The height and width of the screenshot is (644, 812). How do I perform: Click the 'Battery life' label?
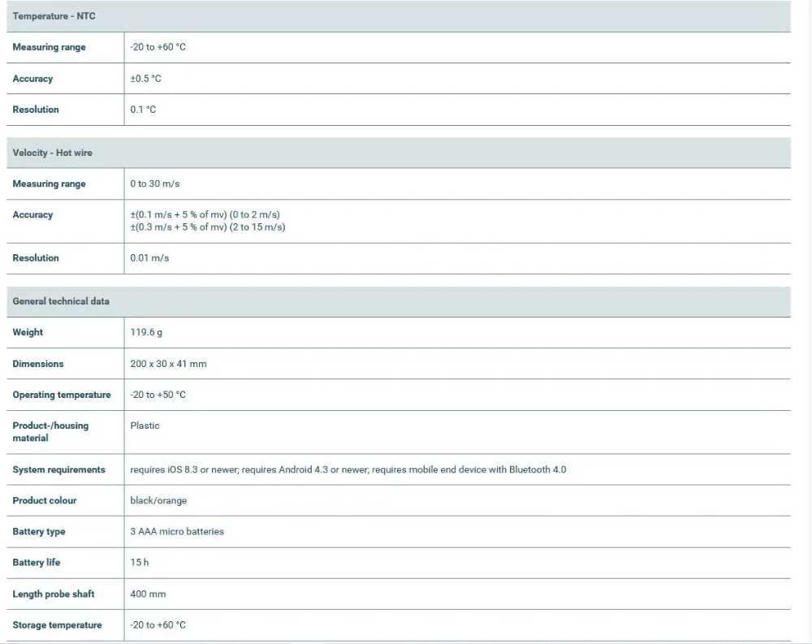[x=37, y=563]
